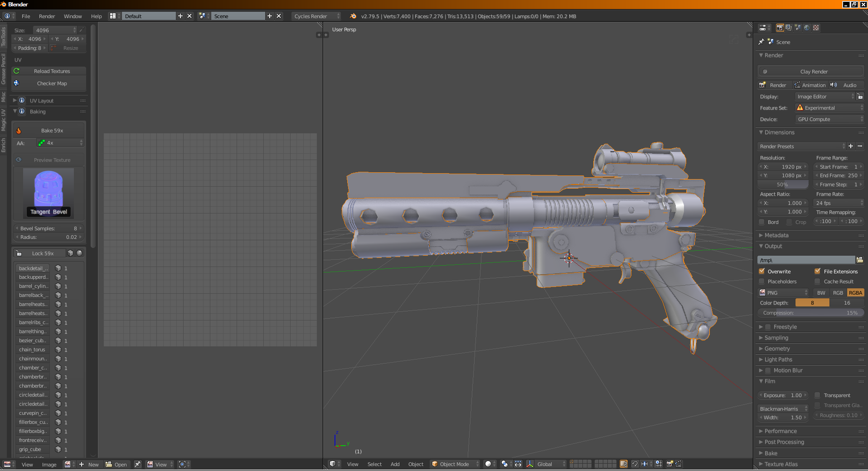Open the Window menu

click(x=73, y=16)
